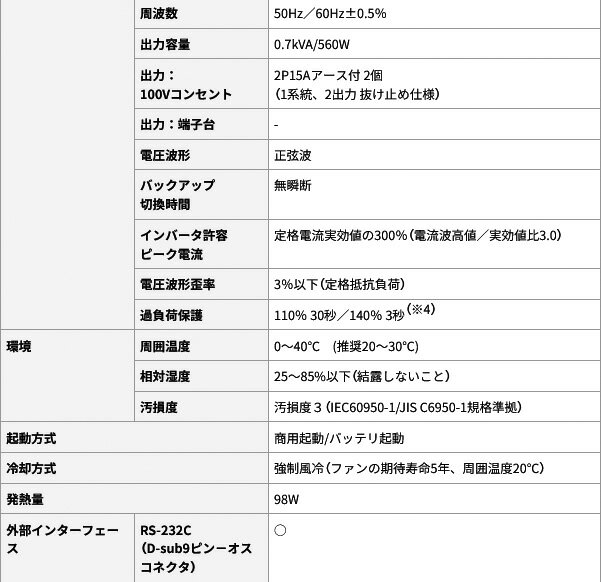Click the 3%以下（定格抵抗負荷） value

coord(339,284)
